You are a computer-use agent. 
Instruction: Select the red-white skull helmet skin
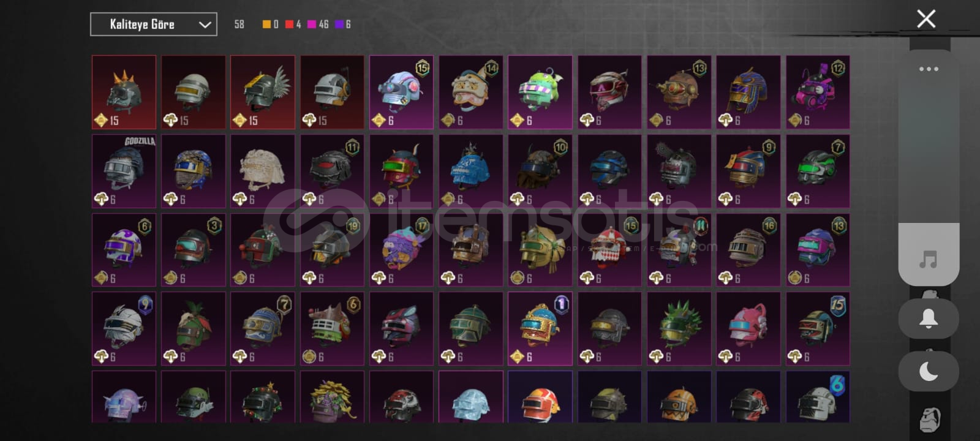[609, 250]
